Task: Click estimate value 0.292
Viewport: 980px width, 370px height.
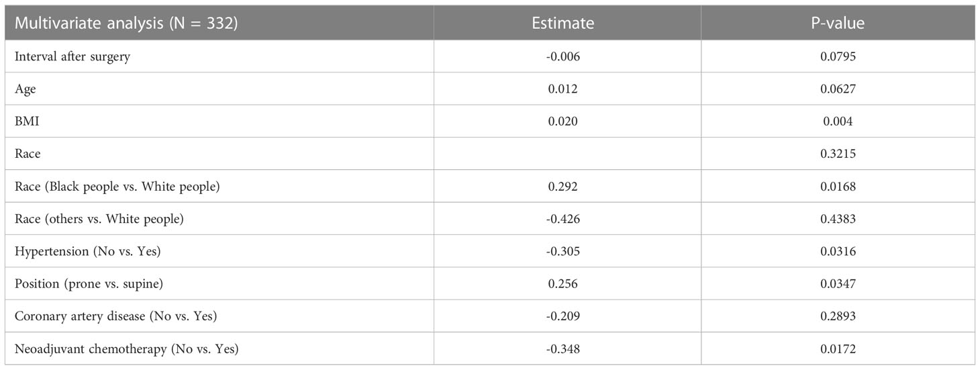Action: (562, 186)
